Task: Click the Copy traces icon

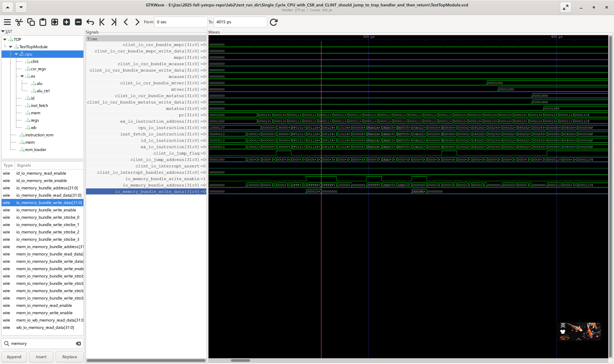Action: pyautogui.click(x=31, y=22)
